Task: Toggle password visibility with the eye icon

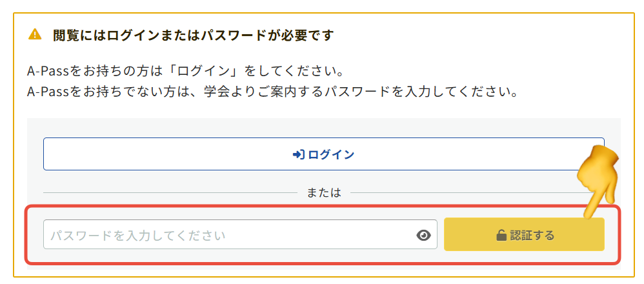Action: [x=423, y=236]
